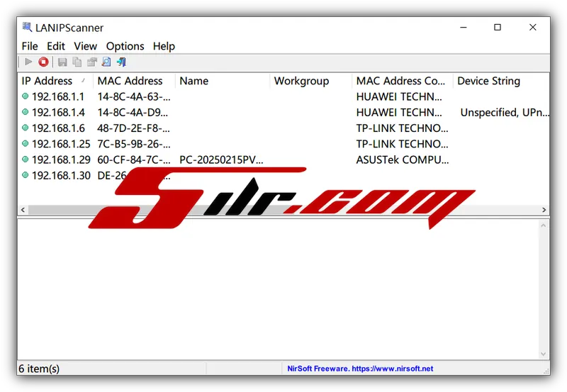The image size is (567, 392).
Task: Open the File menu
Action: [x=30, y=46]
